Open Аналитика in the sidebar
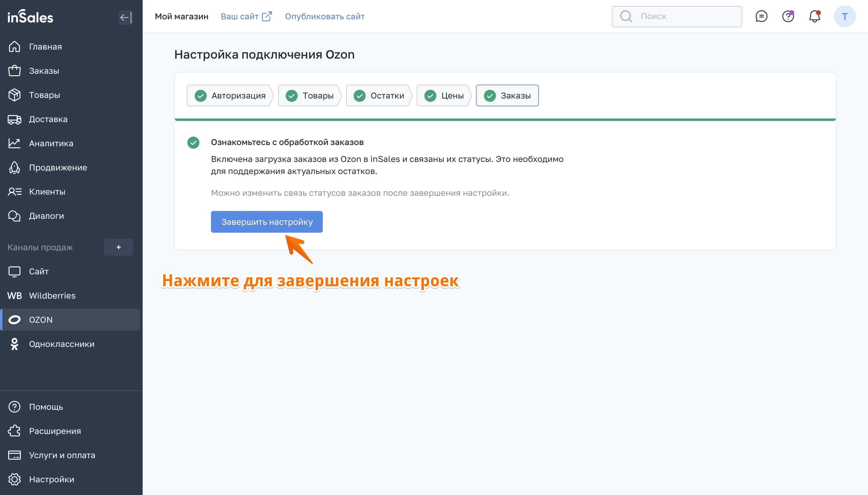The height and width of the screenshot is (495, 868). [51, 143]
